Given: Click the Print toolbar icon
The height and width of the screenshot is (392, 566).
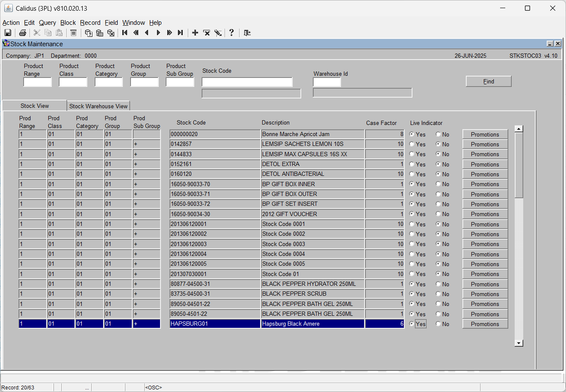Looking at the screenshot, I should tap(23, 33).
